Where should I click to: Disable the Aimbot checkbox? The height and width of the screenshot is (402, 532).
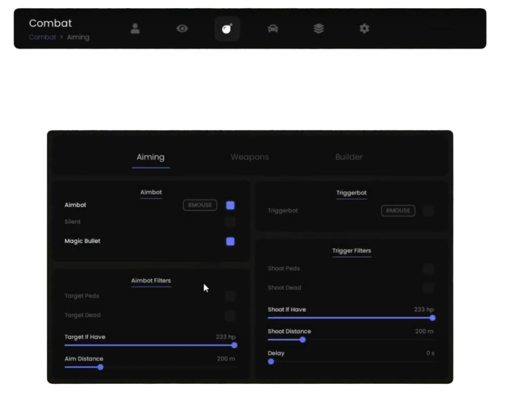click(230, 205)
